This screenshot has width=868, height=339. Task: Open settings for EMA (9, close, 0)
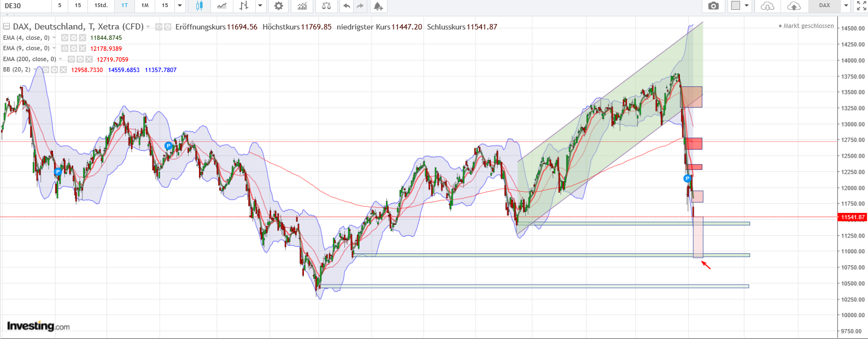click(x=73, y=49)
